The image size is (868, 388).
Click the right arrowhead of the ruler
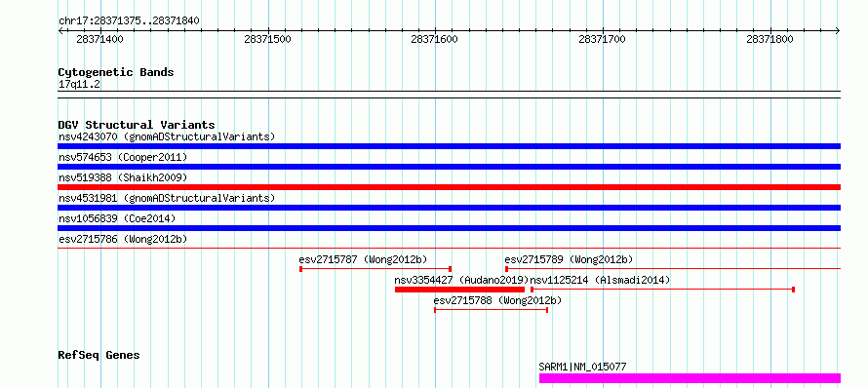pyautogui.click(x=838, y=31)
